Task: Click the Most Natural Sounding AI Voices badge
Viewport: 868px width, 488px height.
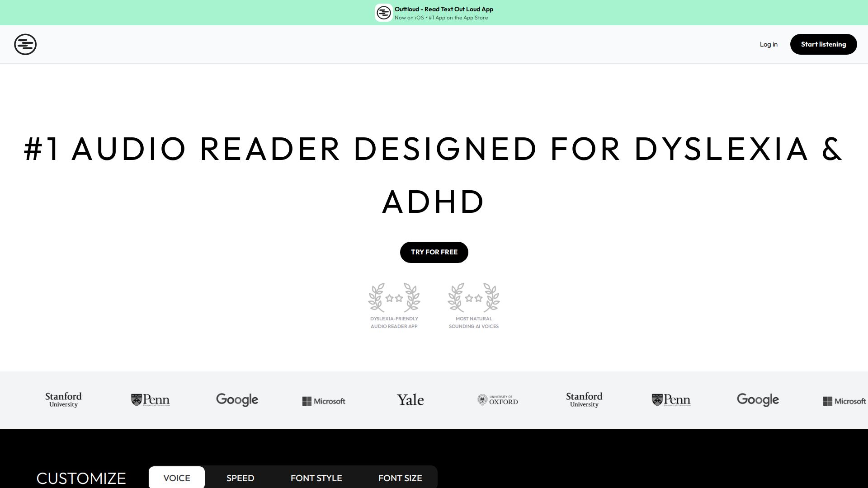Action: click(473, 306)
